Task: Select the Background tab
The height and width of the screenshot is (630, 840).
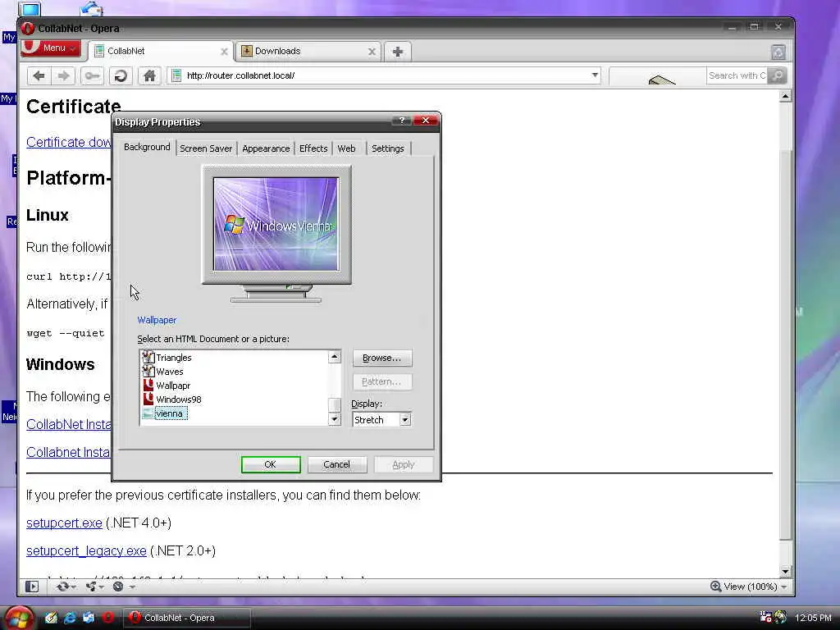Action: (x=147, y=147)
